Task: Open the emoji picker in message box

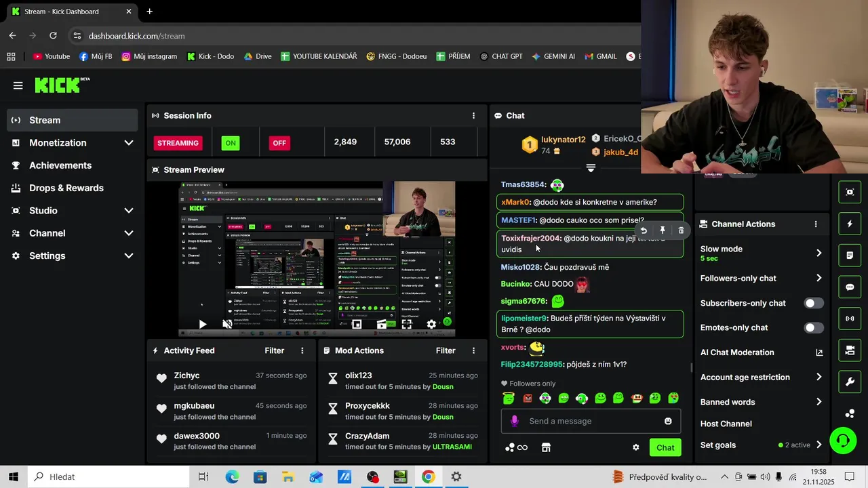Action: click(x=668, y=421)
